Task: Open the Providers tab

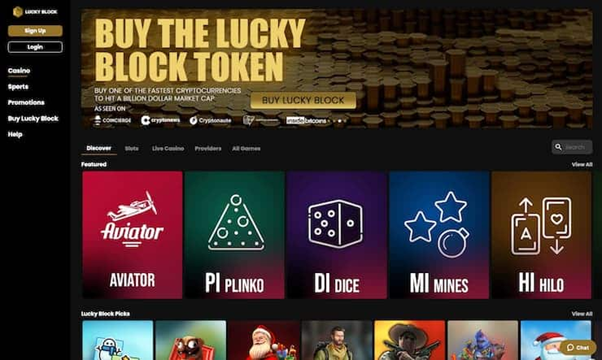Action: (x=208, y=149)
